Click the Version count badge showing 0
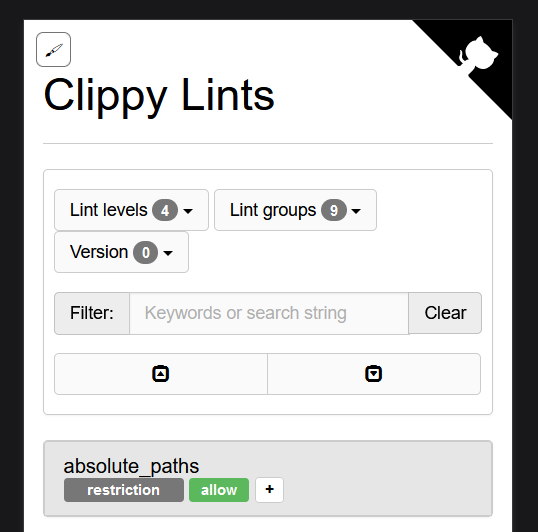The image size is (538, 532). pos(145,252)
